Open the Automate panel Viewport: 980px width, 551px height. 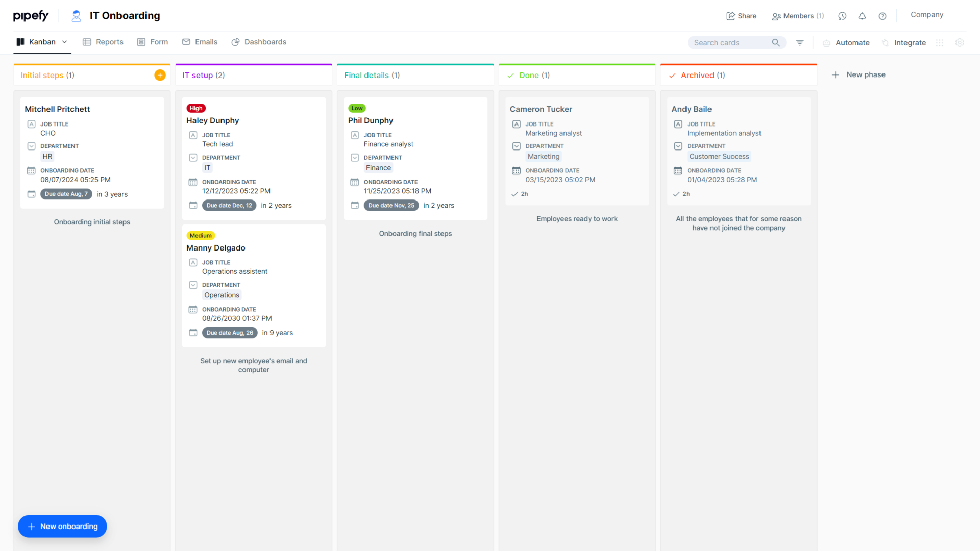tap(846, 42)
